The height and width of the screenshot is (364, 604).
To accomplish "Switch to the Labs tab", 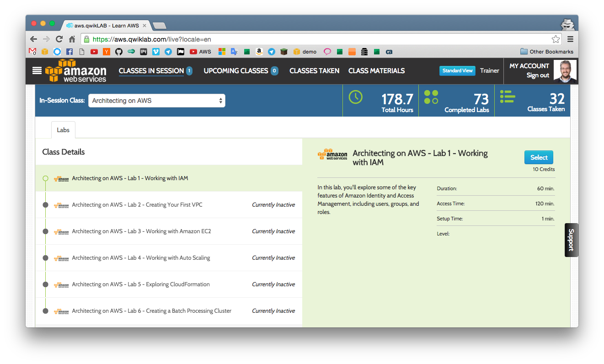I will [63, 130].
